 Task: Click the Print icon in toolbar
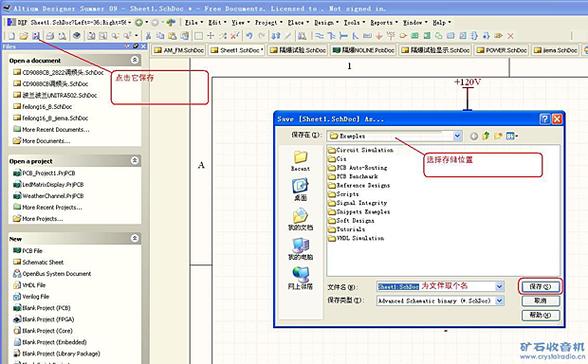click(x=50, y=36)
